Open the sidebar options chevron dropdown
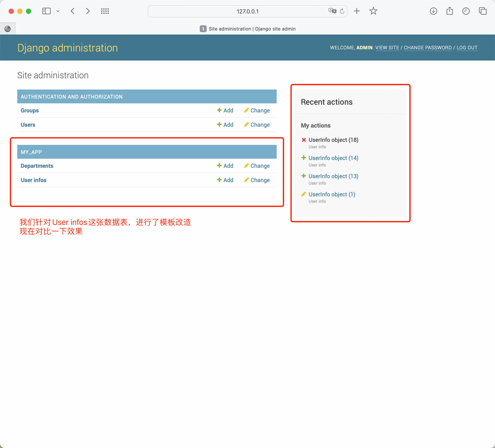The height and width of the screenshot is (448, 495). click(x=58, y=11)
